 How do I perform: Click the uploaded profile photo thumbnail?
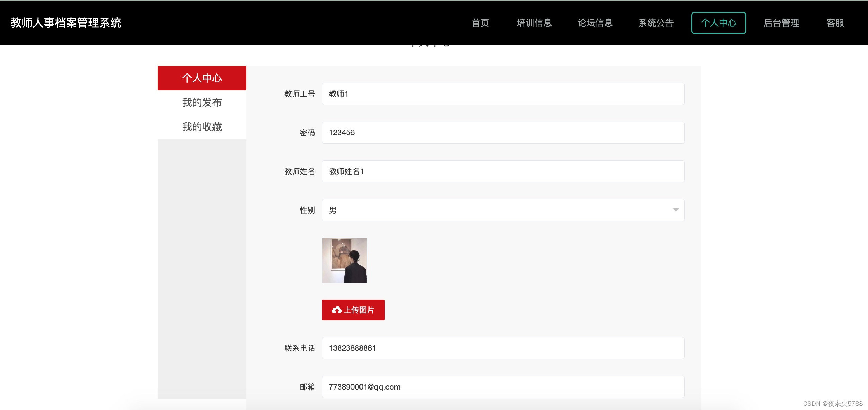tap(344, 260)
